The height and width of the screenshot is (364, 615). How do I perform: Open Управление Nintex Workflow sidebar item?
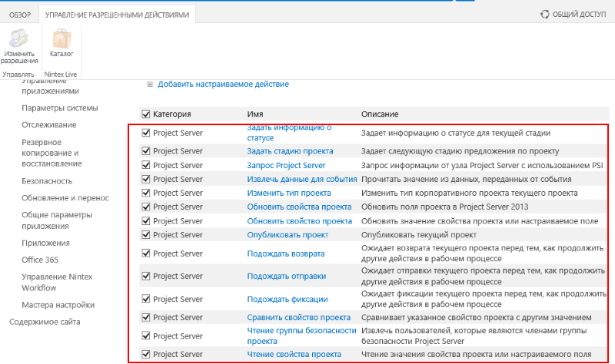[x=57, y=282]
